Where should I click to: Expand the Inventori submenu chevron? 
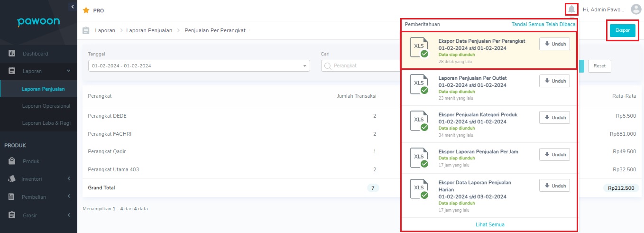[x=69, y=179]
